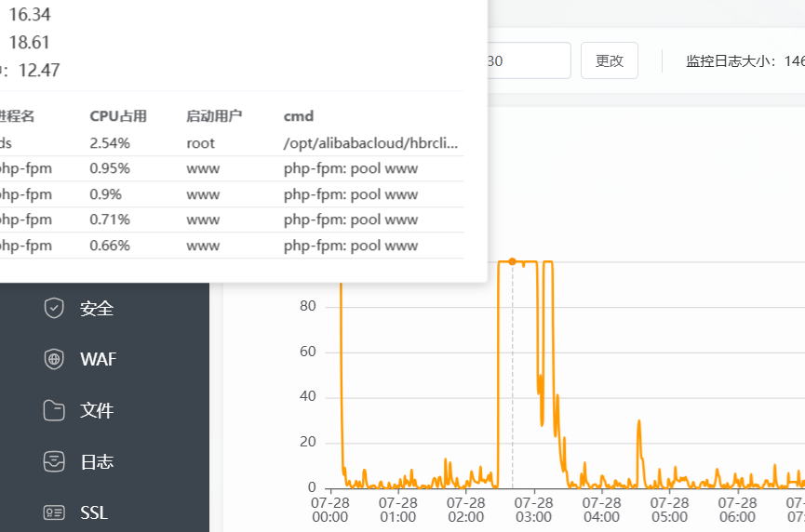Click the CPU占用 column header

point(118,116)
